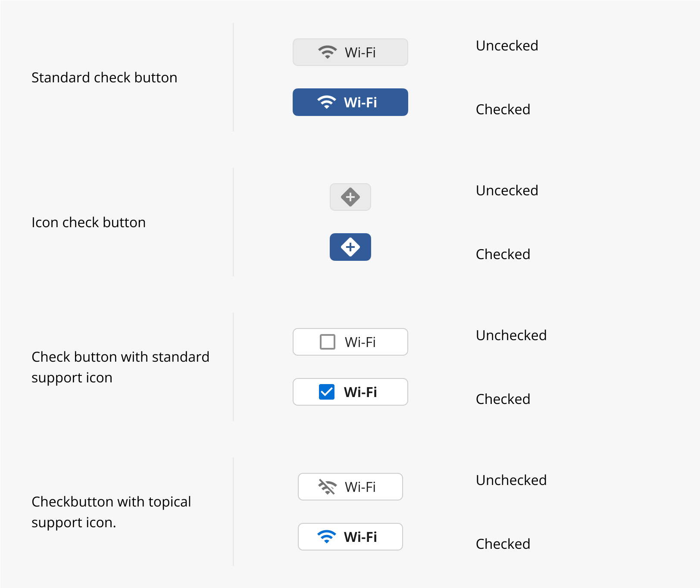
Task: Click the crossed-out Wi-Fi disabled icon
Action: (x=327, y=487)
